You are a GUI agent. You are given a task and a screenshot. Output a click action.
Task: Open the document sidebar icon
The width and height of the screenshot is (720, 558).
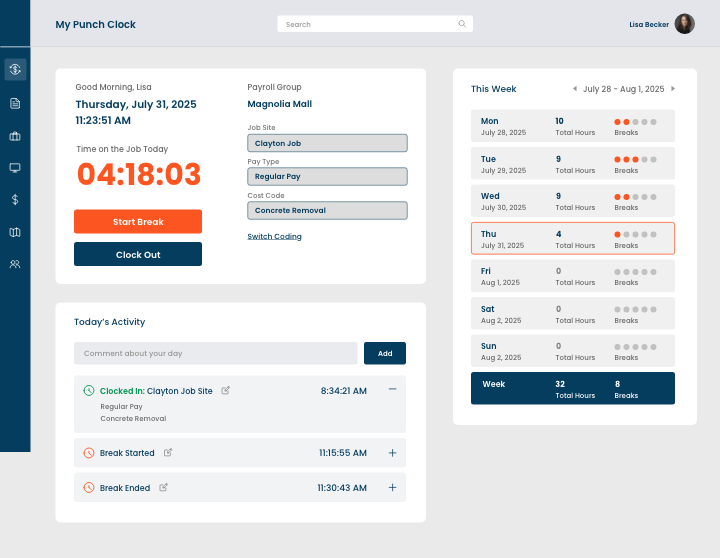pos(15,103)
